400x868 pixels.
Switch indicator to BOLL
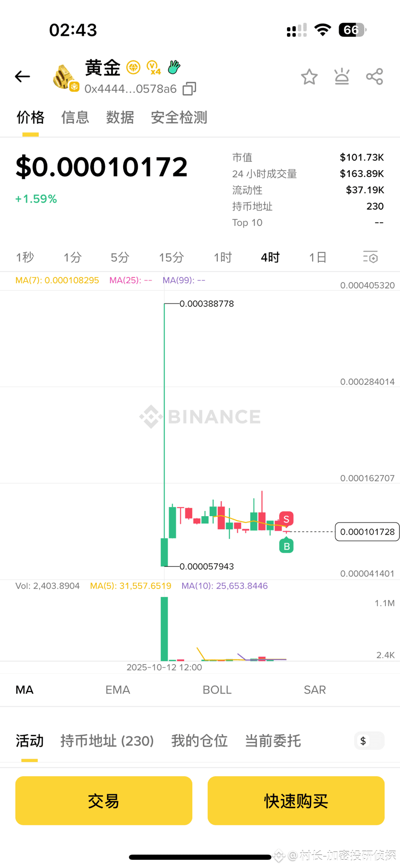[x=217, y=690]
